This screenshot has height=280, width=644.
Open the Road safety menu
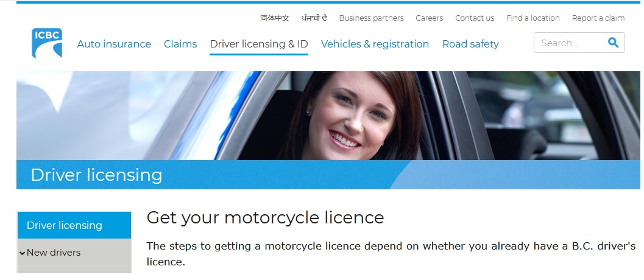click(470, 44)
